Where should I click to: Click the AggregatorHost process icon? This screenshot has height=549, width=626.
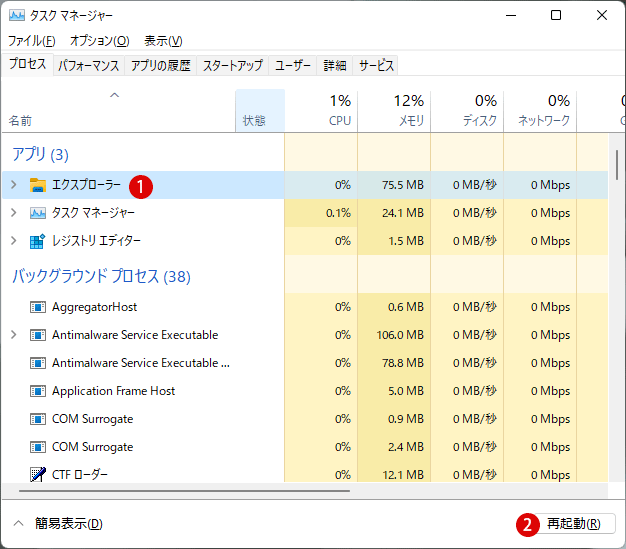(x=38, y=307)
